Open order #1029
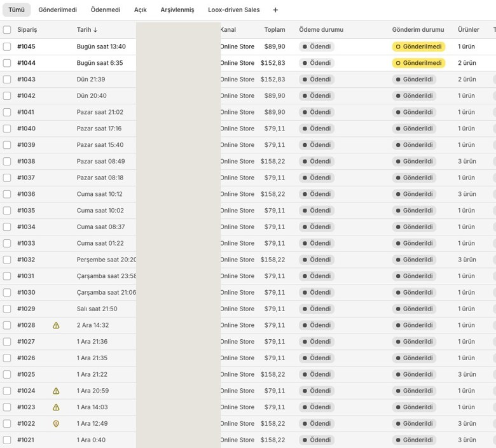Screen dimensions: 496x448 [26, 309]
